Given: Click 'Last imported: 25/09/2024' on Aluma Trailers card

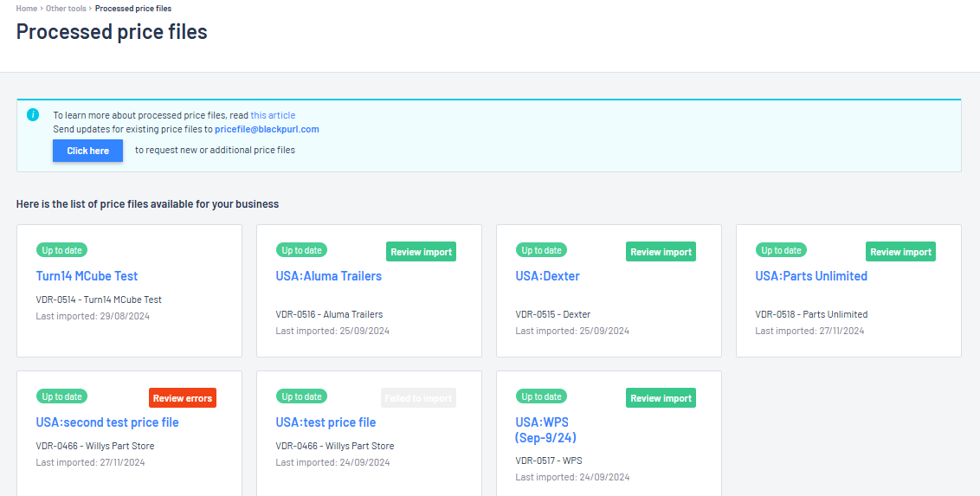Looking at the screenshot, I should pyautogui.click(x=332, y=331).
